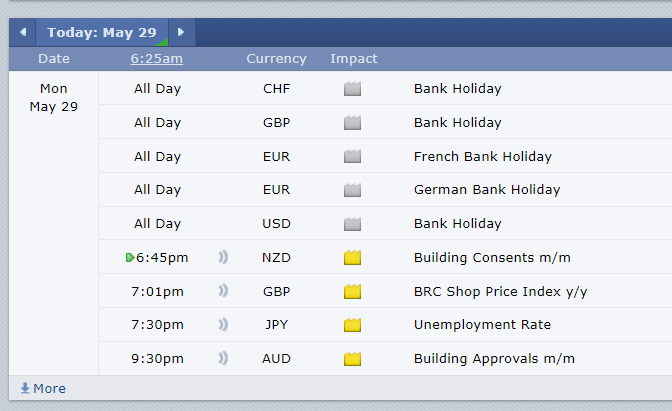Expand calendar with More link
This screenshot has width=672, height=411.
43,388
